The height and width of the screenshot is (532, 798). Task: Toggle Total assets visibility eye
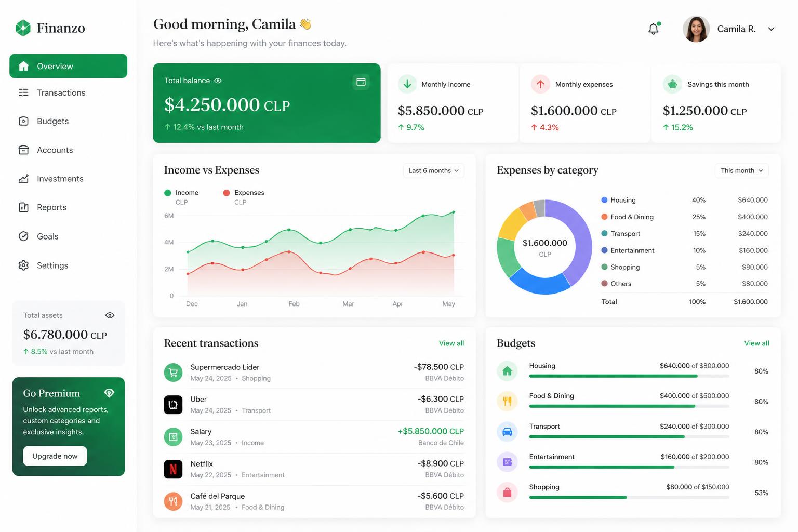click(x=110, y=315)
